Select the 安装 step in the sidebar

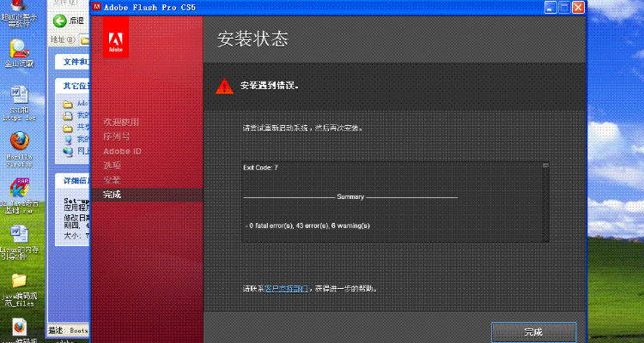tap(112, 180)
